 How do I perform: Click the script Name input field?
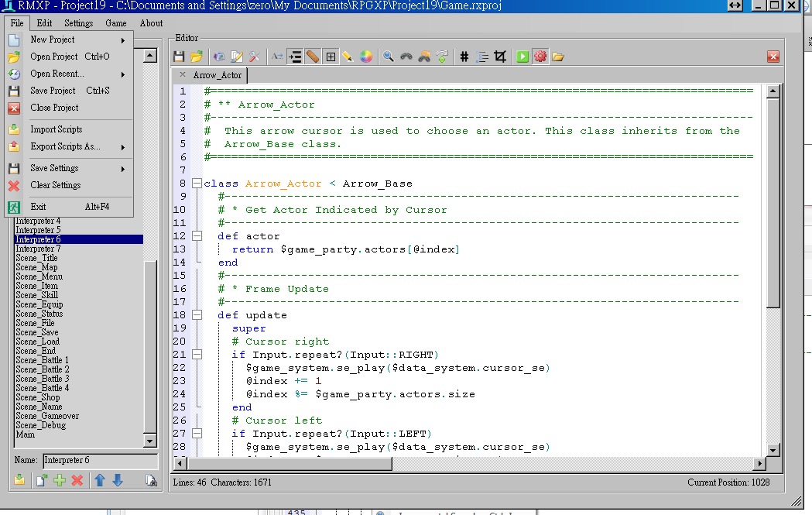tap(100, 461)
